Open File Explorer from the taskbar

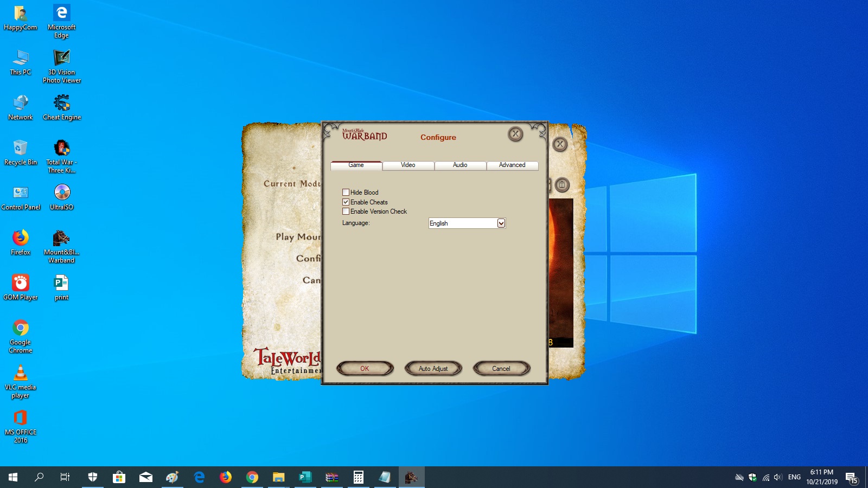pos(279,477)
